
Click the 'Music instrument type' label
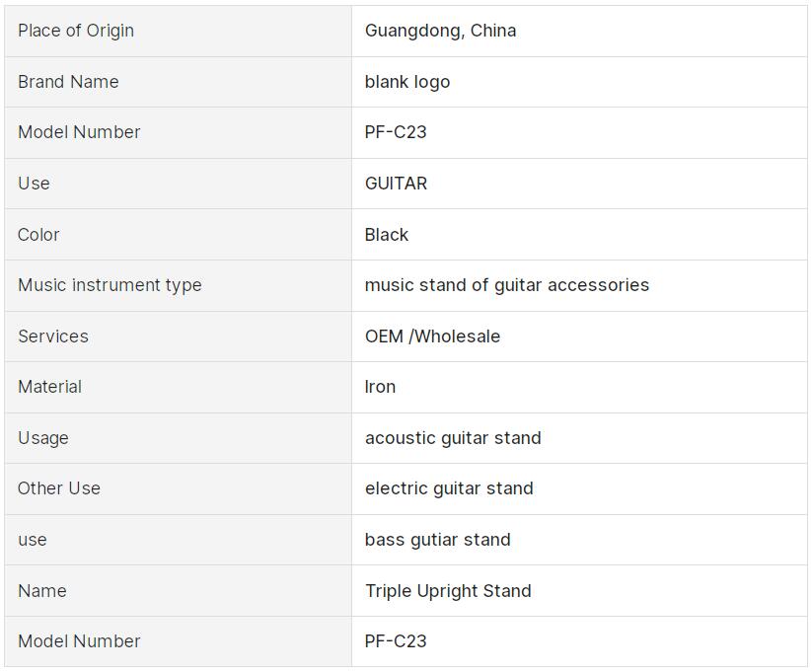pos(110,285)
